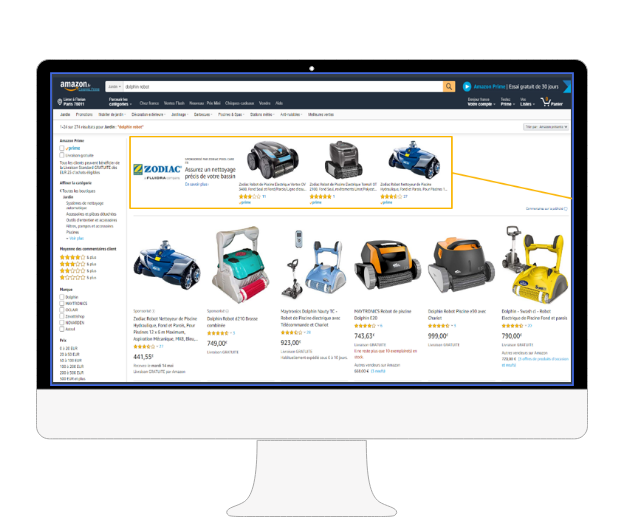Open Zodiac Robot Nettoyeur sponsored product title
636x525 pixels.
165,329
